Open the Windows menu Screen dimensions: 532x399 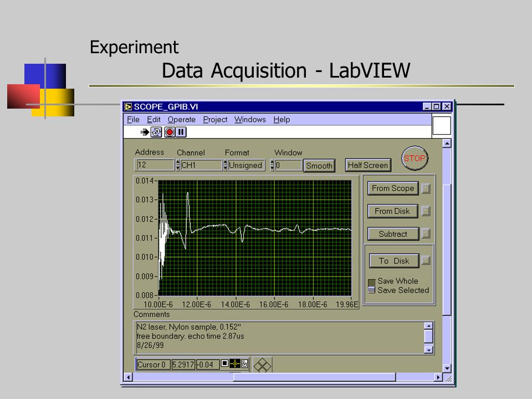coord(250,120)
